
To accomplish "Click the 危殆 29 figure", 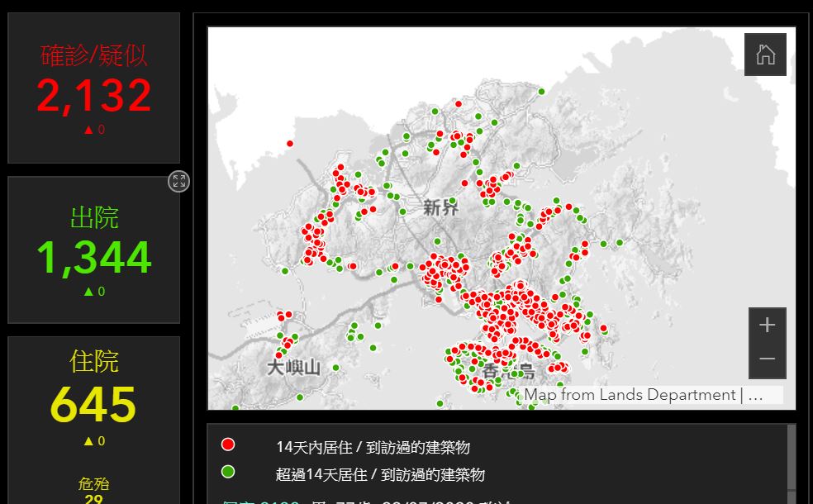I will click(94, 499).
